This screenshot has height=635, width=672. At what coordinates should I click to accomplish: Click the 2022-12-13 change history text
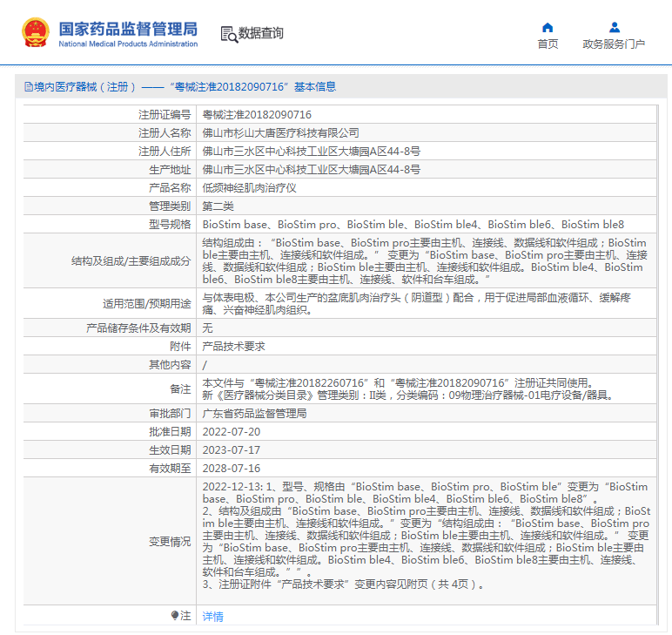coord(427,536)
